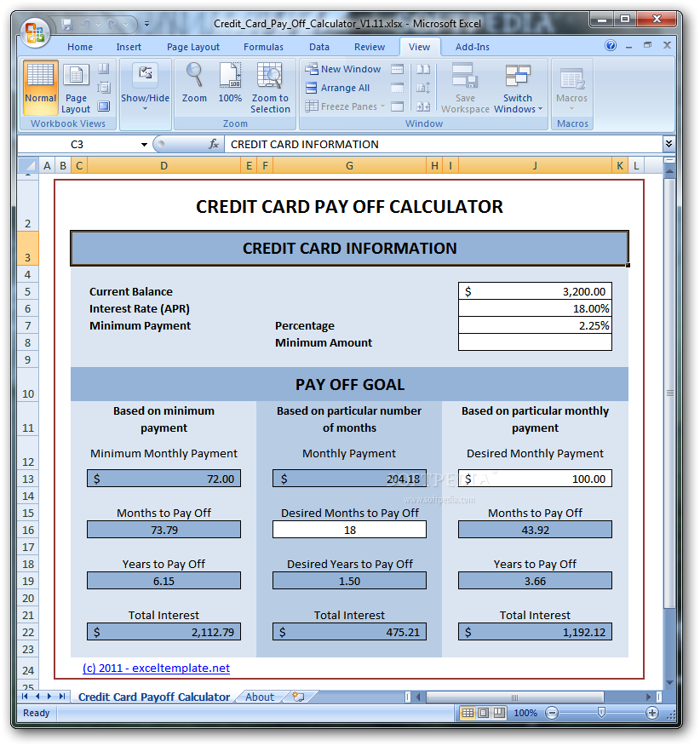Click the Split window icon
This screenshot has height=746, width=700.
pyautogui.click(x=398, y=69)
